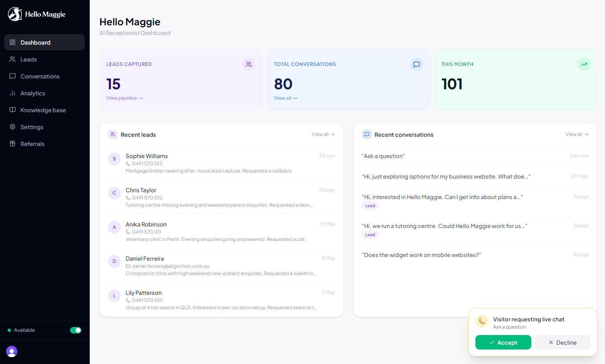Click Lead tag under tutoring centre conversation

[370, 235]
